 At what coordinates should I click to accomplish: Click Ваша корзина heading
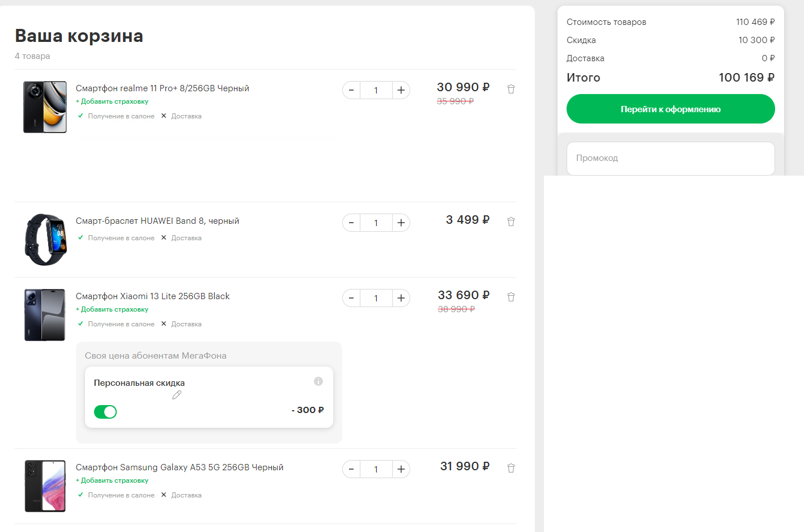79,36
